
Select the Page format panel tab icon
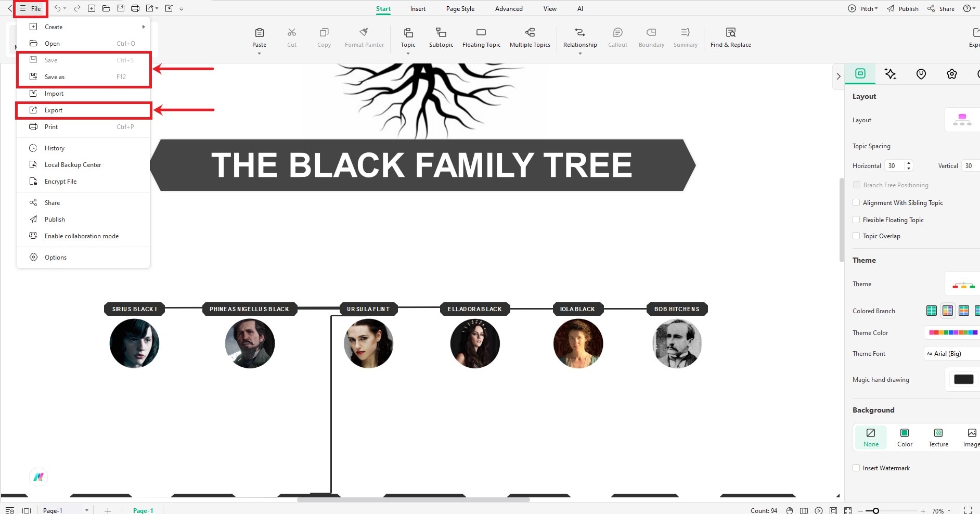pos(860,74)
